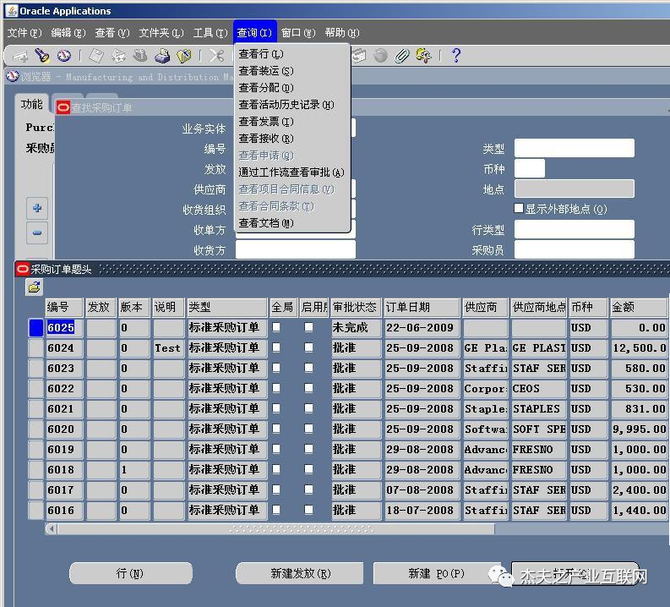Viewport: 670px width, 607px height.
Task: Open the folder icon under 采购订单题头
Action: point(34,287)
